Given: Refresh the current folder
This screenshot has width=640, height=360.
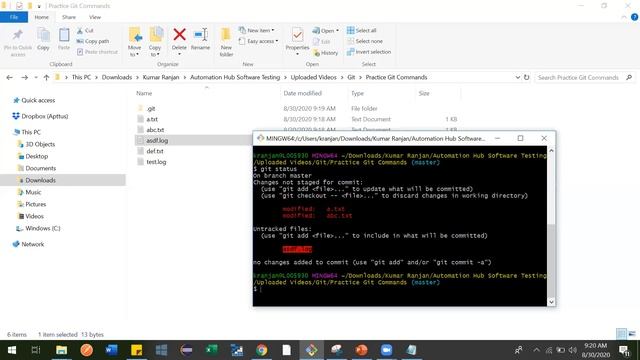Looking at the screenshot, I should [527, 77].
